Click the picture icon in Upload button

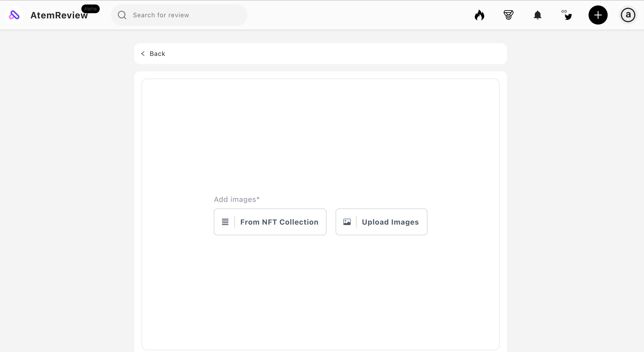click(x=347, y=222)
